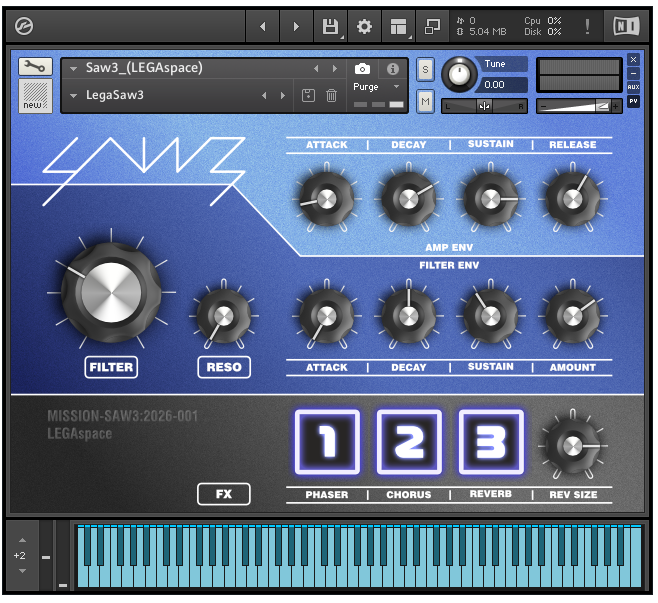Click the FILTER label button
Viewport: 658px width, 603px height.
pyautogui.click(x=111, y=367)
